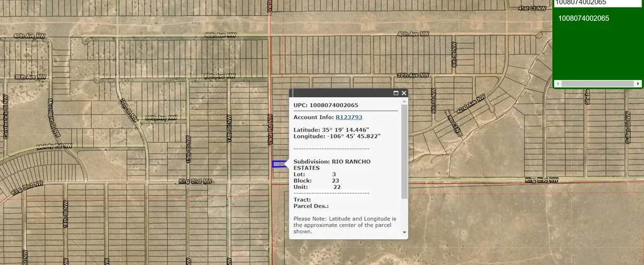Image resolution: width=644 pixels, height=265 pixels.
Task: Click the blue highlighted parcel on map
Action: click(x=277, y=164)
